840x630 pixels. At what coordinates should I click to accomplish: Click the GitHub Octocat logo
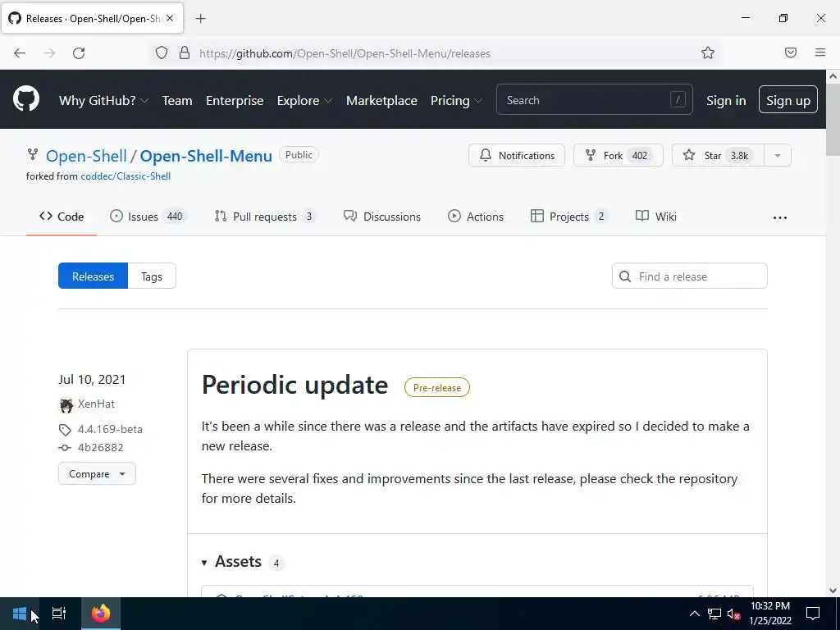click(x=25, y=99)
